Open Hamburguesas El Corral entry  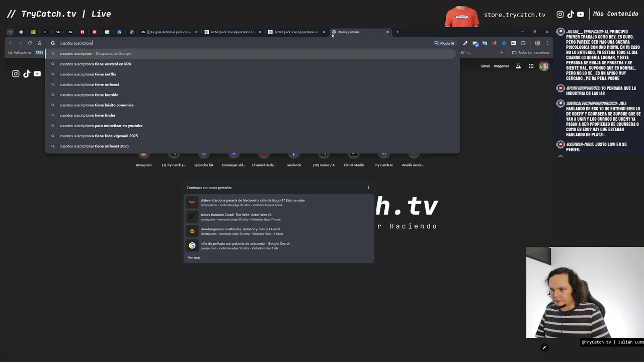click(x=279, y=231)
